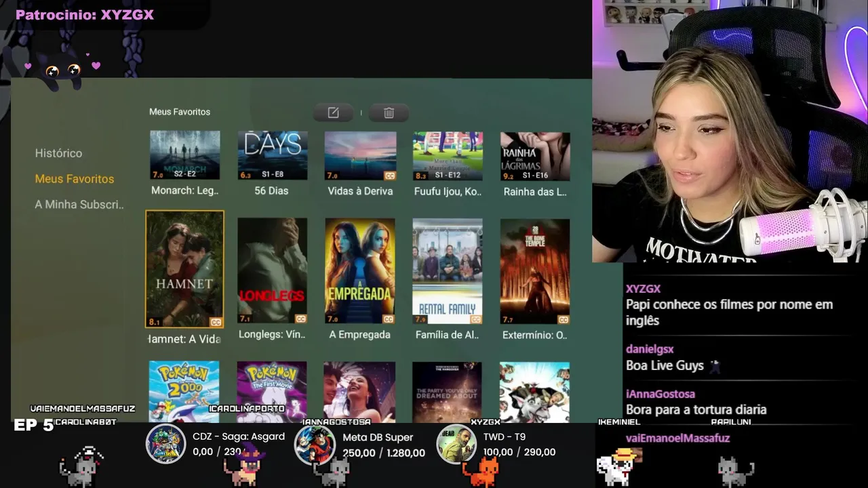Click the Meta DB Super goal icon

pos(315,445)
